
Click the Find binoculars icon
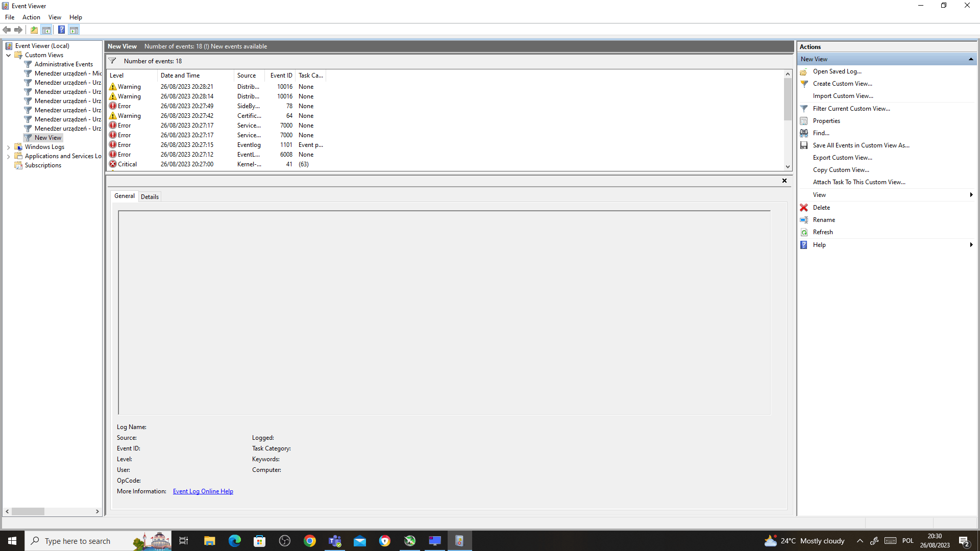pyautogui.click(x=804, y=133)
